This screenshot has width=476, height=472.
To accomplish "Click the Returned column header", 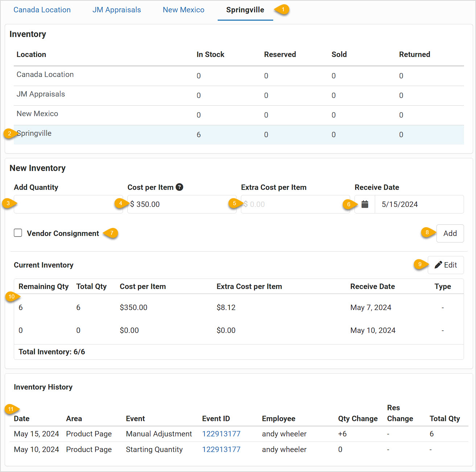I will [415, 54].
